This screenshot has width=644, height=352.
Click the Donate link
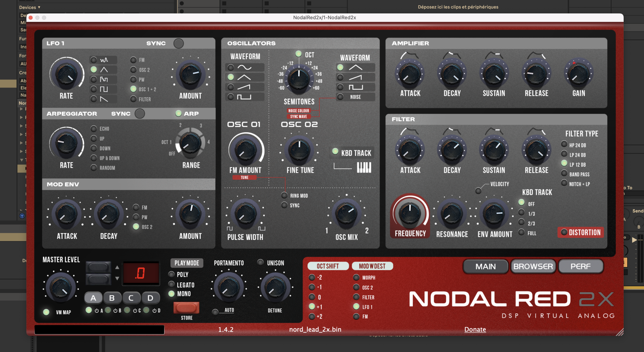coord(475,329)
